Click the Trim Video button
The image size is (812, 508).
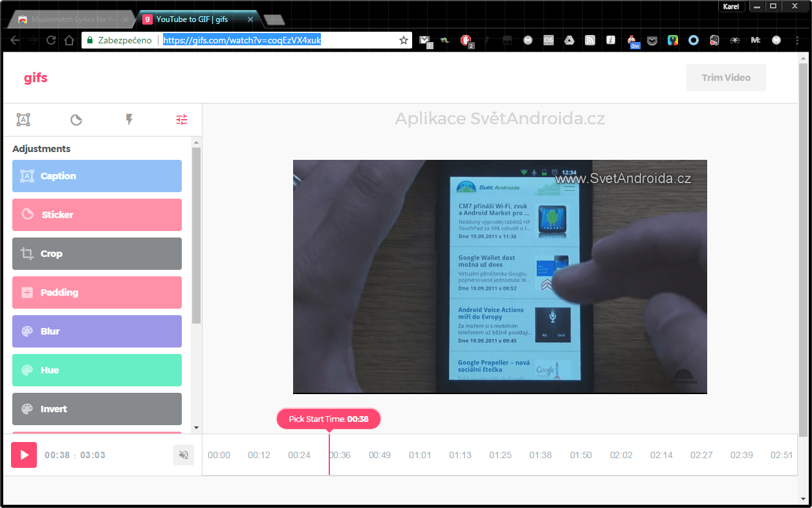click(x=726, y=78)
